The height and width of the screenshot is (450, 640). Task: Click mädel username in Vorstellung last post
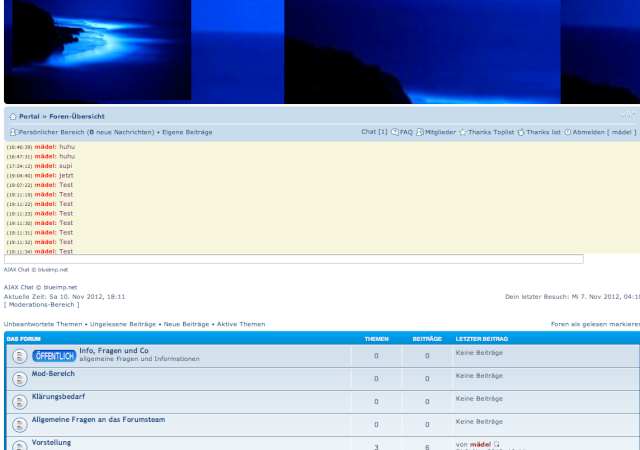click(480, 444)
